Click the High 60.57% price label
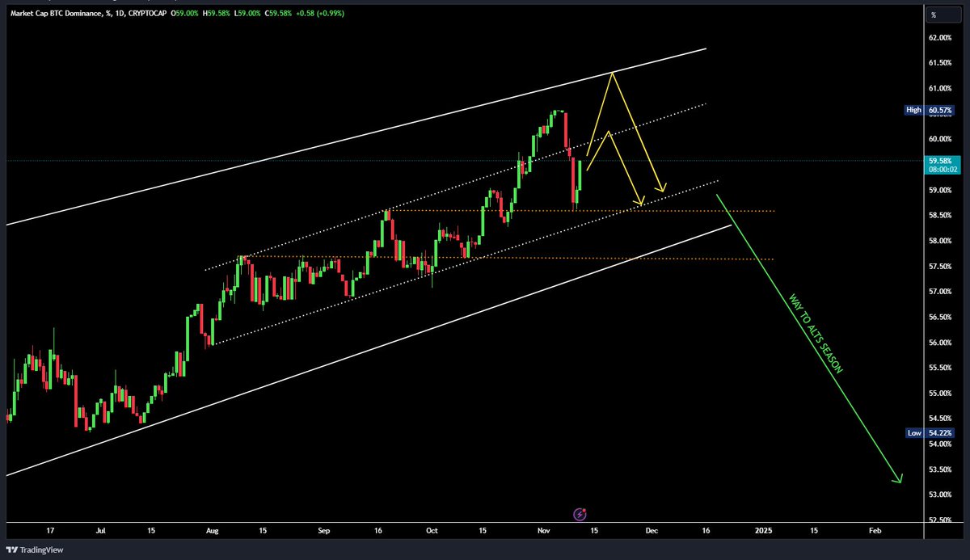Viewport: 970px width, 560px height. (x=930, y=110)
